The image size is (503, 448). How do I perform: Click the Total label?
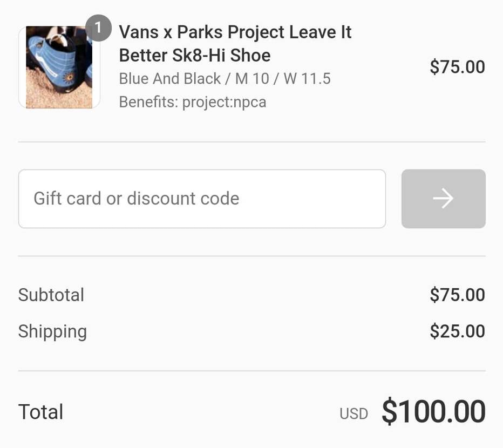click(40, 411)
